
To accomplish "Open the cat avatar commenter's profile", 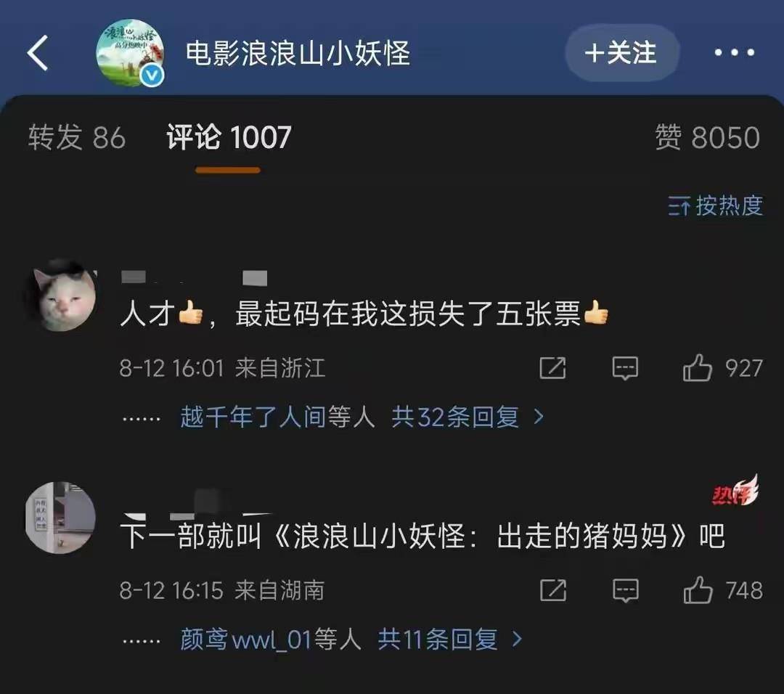I will (61, 295).
